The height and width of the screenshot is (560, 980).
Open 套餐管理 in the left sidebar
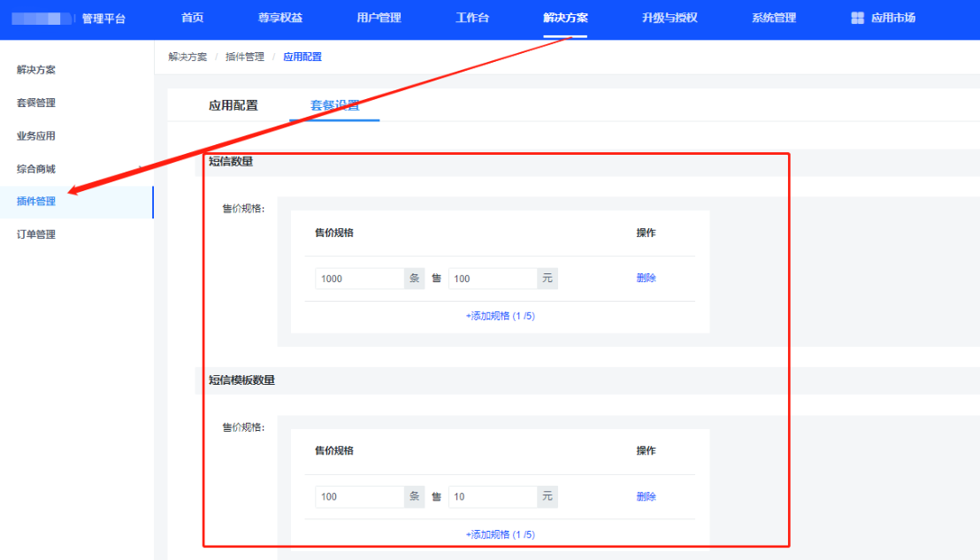point(36,103)
